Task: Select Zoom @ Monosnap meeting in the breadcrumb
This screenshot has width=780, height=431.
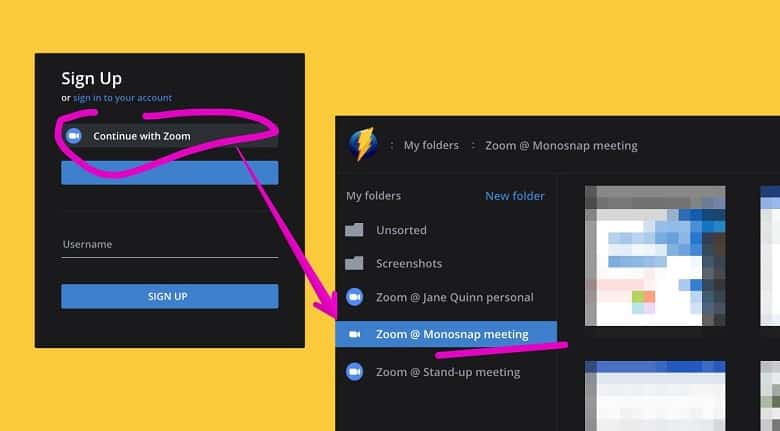Action: click(x=561, y=146)
